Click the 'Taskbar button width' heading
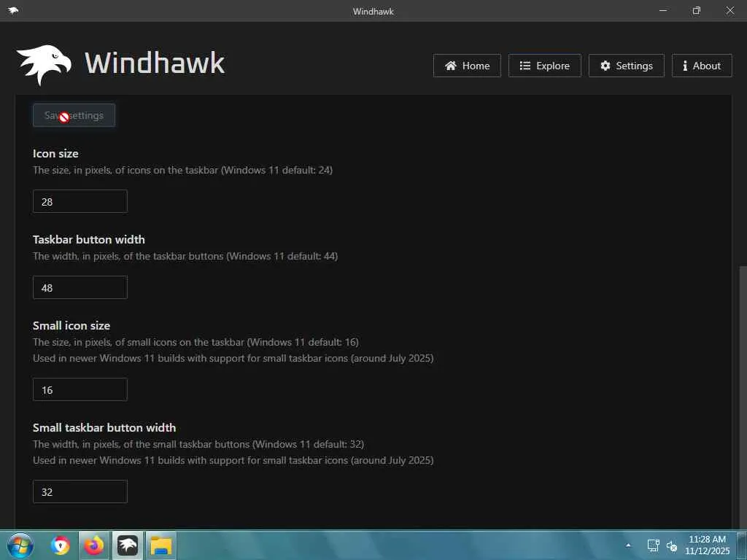The height and width of the screenshot is (560, 747). click(x=89, y=239)
